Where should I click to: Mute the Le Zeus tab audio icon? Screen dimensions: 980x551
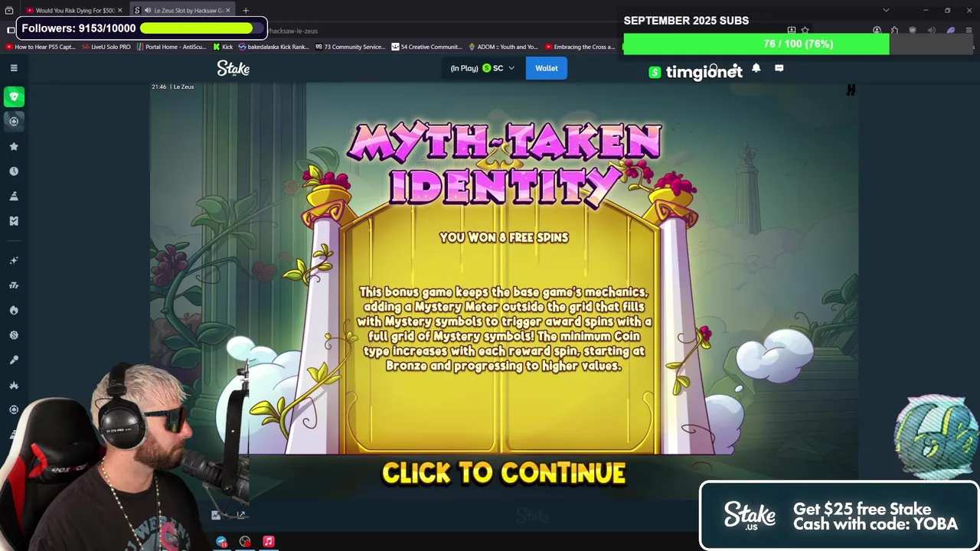coord(147,11)
